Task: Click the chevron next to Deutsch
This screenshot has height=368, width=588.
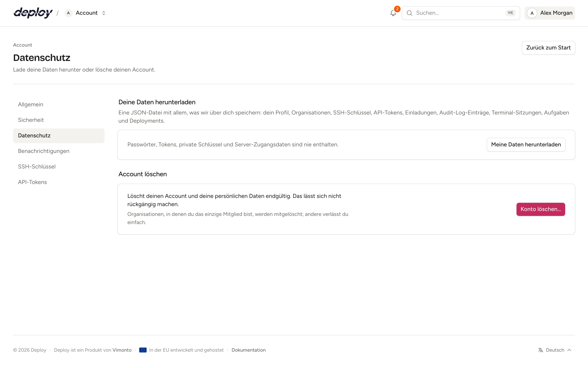Action: click(569, 350)
